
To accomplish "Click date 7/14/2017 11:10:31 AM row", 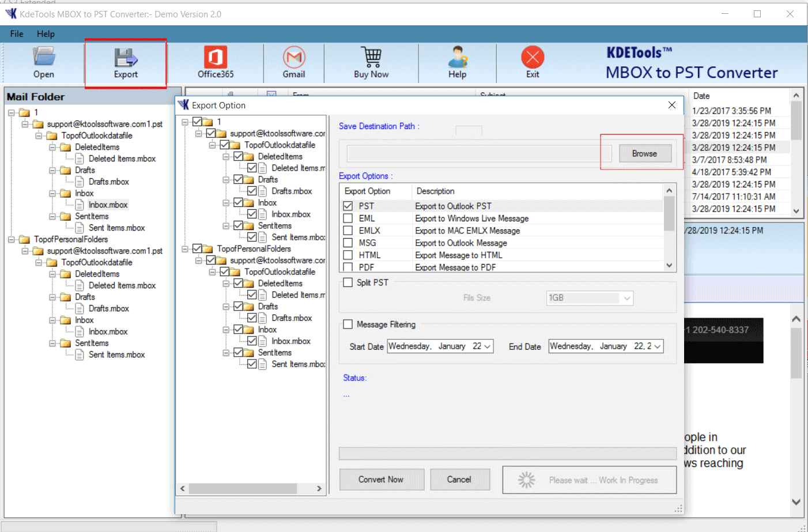I will (733, 197).
